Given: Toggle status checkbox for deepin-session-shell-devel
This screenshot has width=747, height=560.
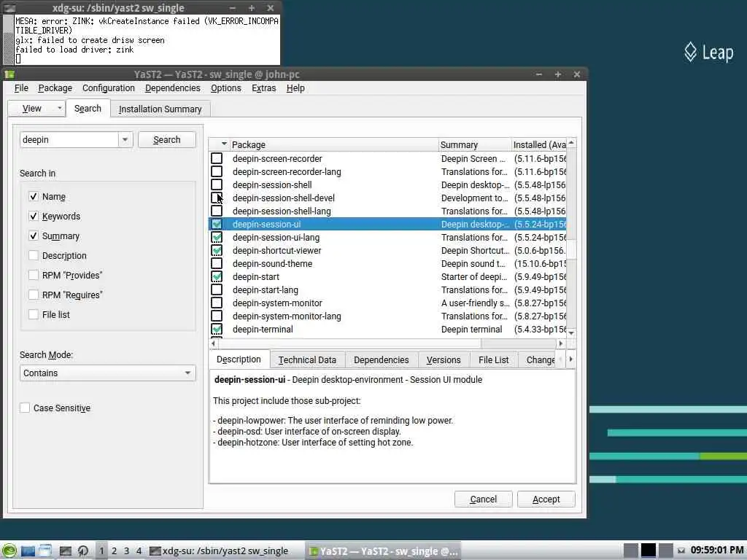Looking at the screenshot, I should click(x=217, y=198).
